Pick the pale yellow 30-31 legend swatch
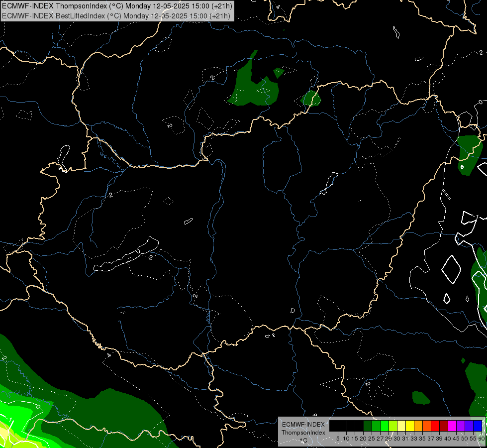 401,426
